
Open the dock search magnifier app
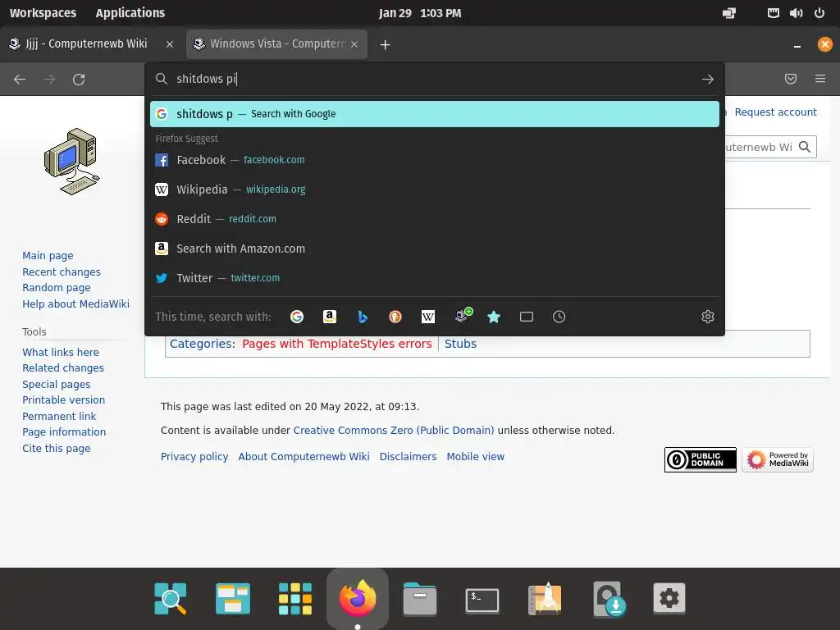click(171, 598)
